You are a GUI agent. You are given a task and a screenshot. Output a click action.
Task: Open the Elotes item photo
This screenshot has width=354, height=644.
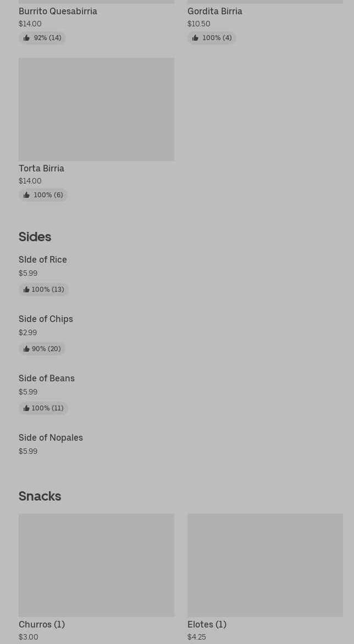pos(265,565)
